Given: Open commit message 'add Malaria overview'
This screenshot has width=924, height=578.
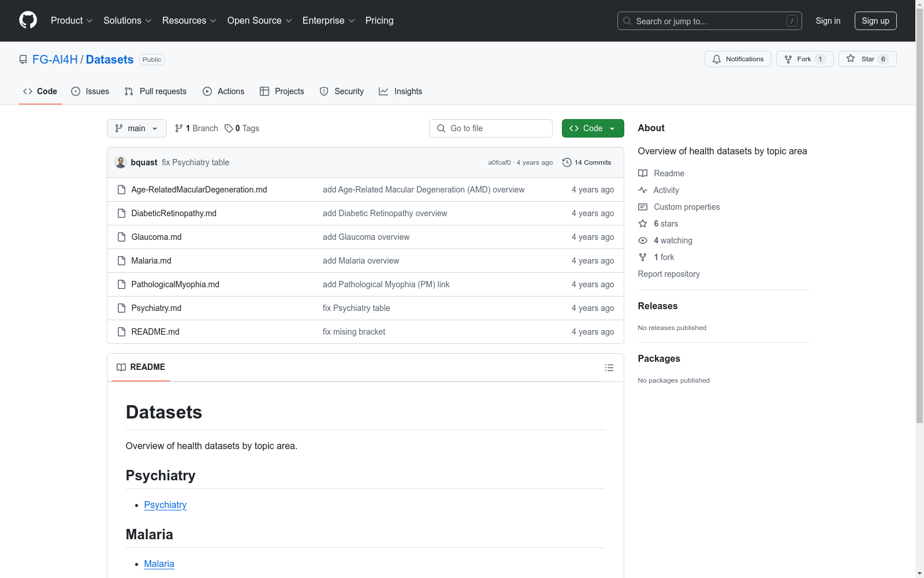Looking at the screenshot, I should (x=361, y=261).
